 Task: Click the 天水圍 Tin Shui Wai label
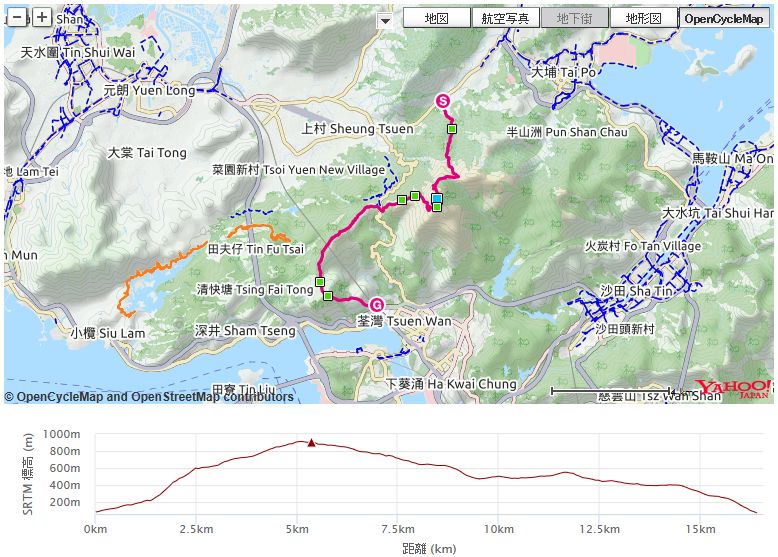[x=78, y=53]
